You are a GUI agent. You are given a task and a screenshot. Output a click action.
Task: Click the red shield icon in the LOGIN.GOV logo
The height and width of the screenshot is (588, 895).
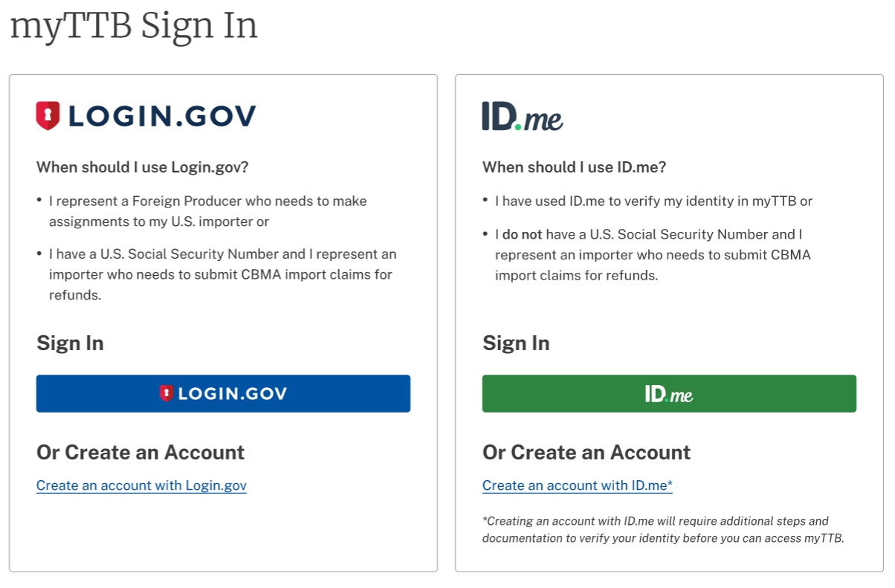46,114
